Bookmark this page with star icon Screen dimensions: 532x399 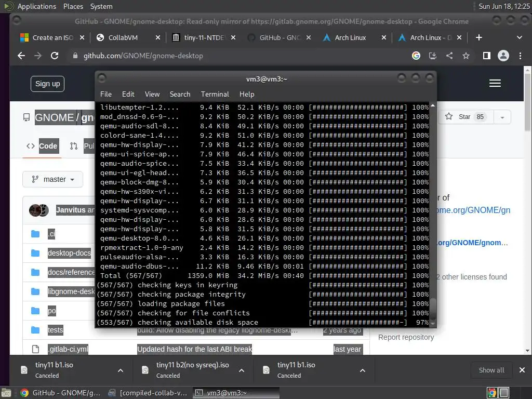[466, 56]
